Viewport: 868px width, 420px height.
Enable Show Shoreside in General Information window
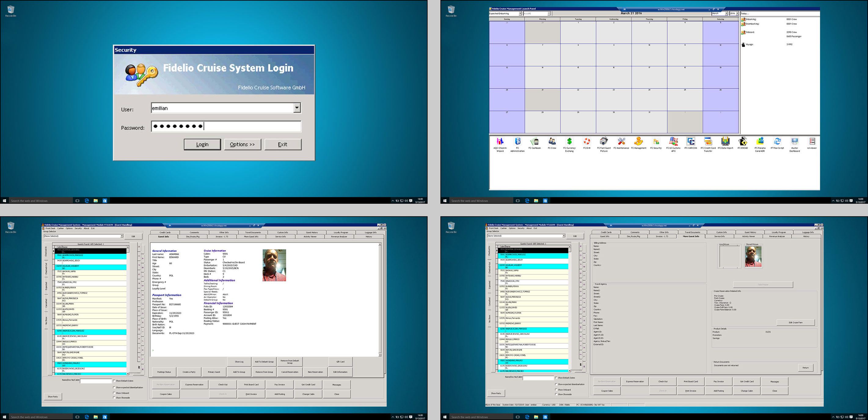point(114,398)
